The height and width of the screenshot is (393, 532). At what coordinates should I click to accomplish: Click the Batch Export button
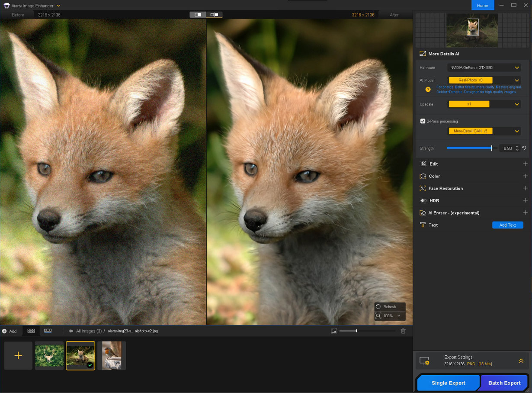[504, 383]
